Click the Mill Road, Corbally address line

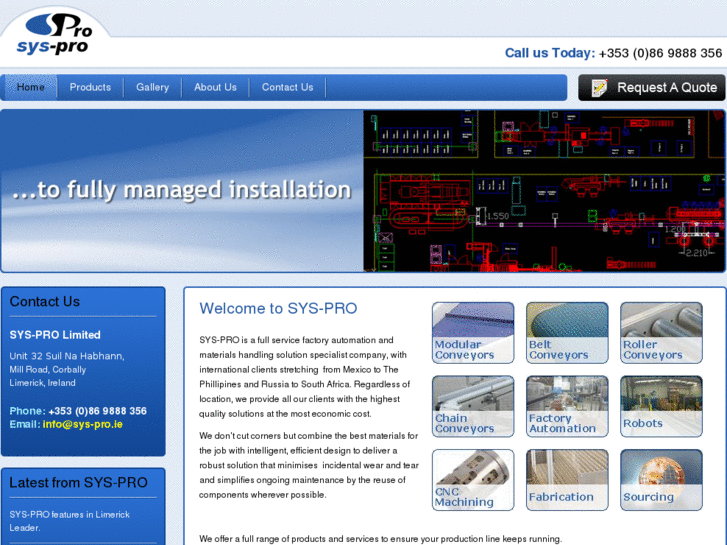tap(48, 370)
